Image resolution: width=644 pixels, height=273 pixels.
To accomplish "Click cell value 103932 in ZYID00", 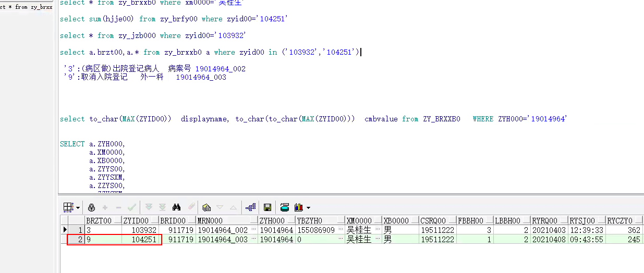I will point(140,230).
